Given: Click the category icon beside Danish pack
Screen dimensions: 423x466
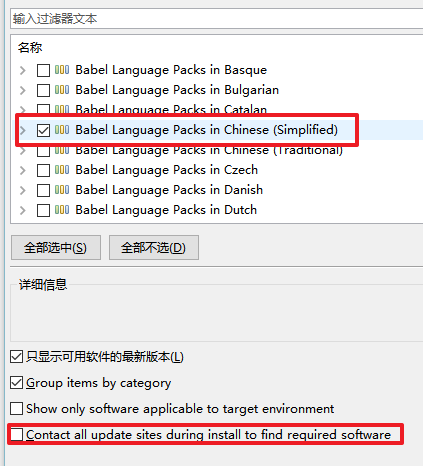Looking at the screenshot, I should click(x=62, y=190).
